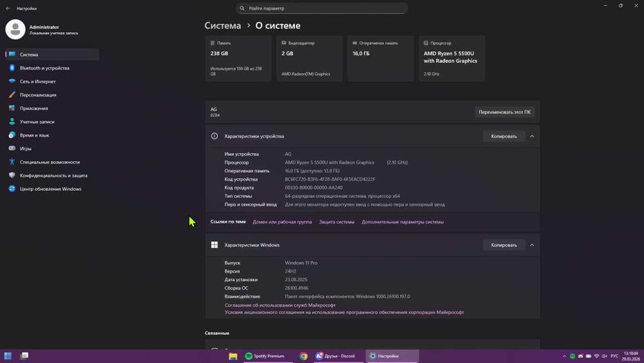Image resolution: width=644 pixels, height=363 pixels.
Task: Switch to the Друзья - Discord window
Action: [x=337, y=356]
